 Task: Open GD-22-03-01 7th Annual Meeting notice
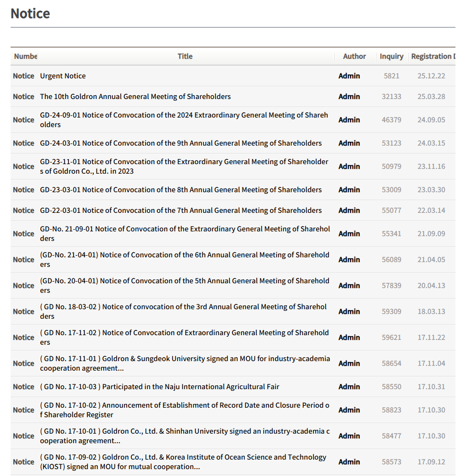tap(181, 210)
